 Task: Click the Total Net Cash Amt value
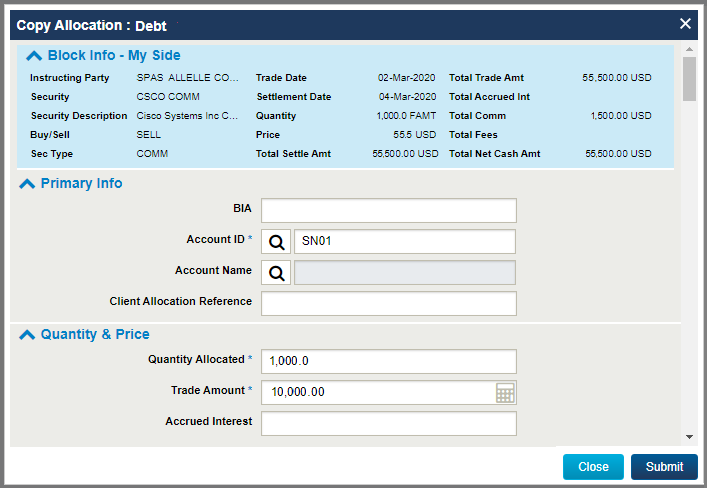(618, 154)
